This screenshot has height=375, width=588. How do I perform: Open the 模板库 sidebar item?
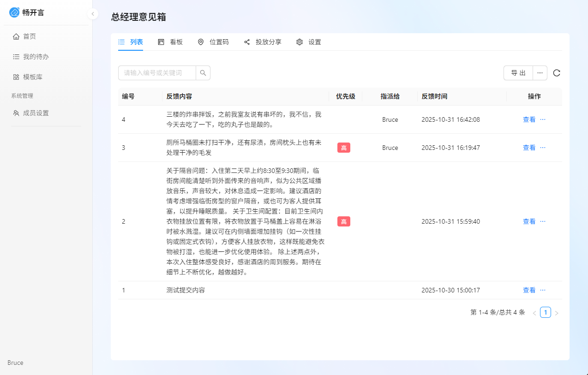32,77
